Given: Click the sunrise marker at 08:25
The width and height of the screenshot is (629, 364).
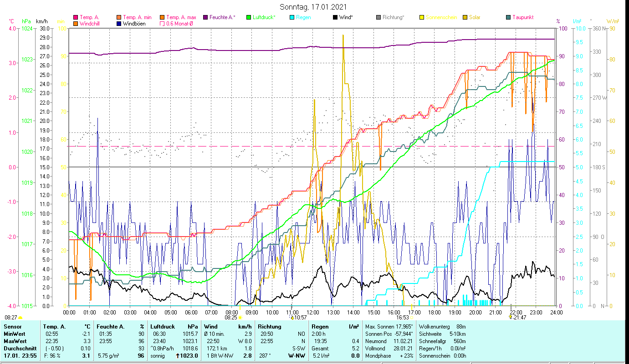Looking at the screenshot, I should point(240,317).
